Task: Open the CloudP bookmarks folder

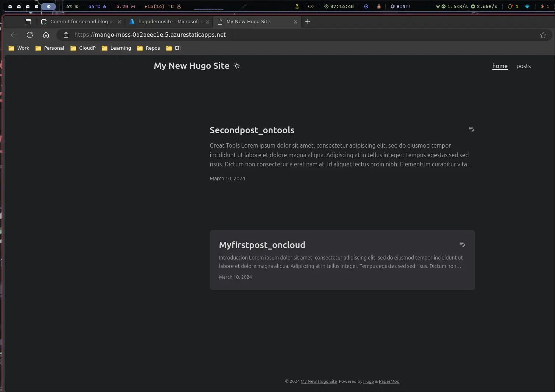Action: coord(83,48)
